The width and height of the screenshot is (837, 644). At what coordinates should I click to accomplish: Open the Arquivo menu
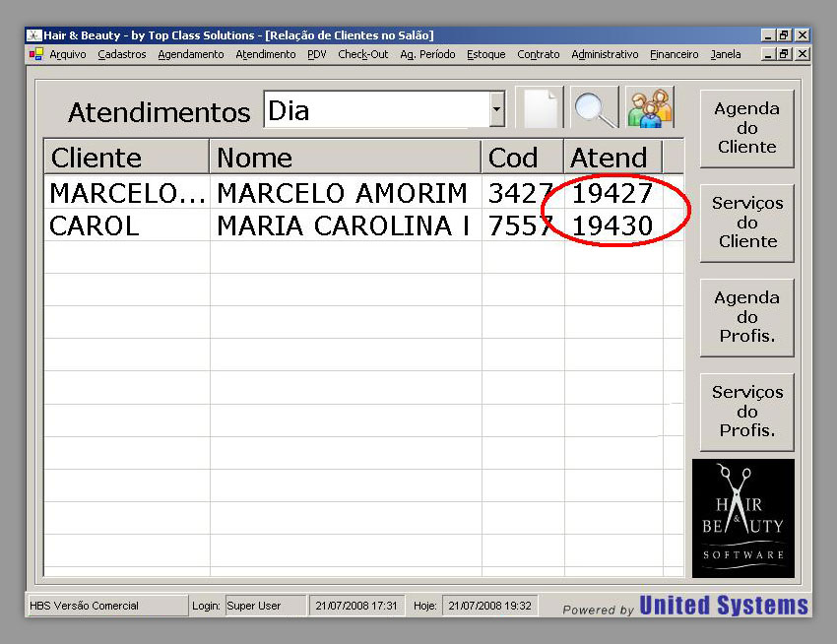pos(68,54)
